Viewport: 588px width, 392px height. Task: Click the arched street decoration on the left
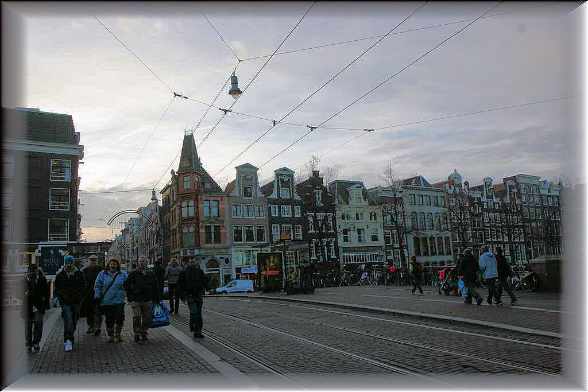point(129,215)
